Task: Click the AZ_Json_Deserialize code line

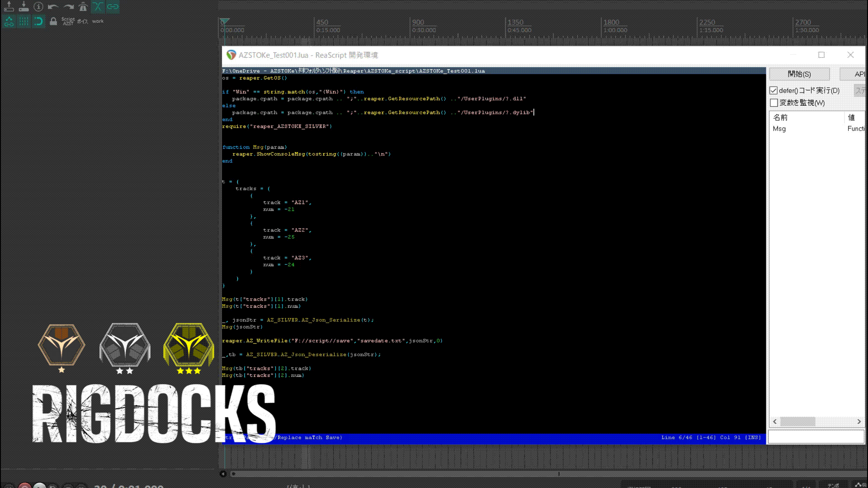Action: pyautogui.click(x=302, y=355)
